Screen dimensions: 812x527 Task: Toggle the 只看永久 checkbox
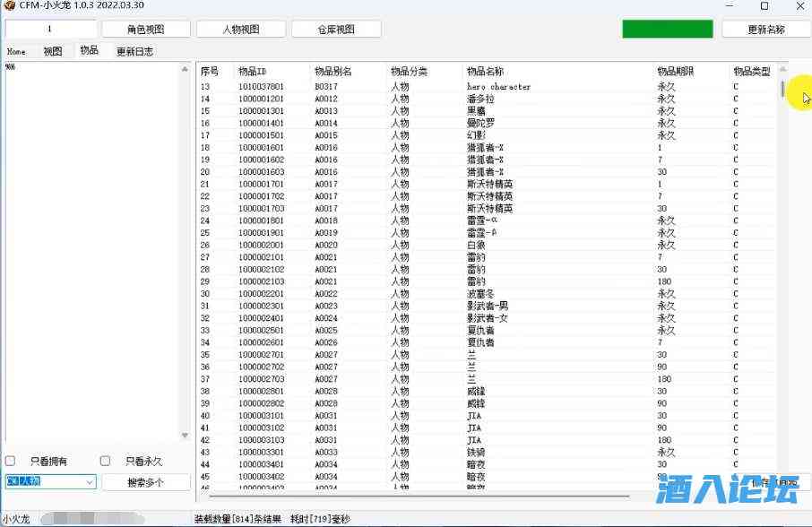coord(105,461)
